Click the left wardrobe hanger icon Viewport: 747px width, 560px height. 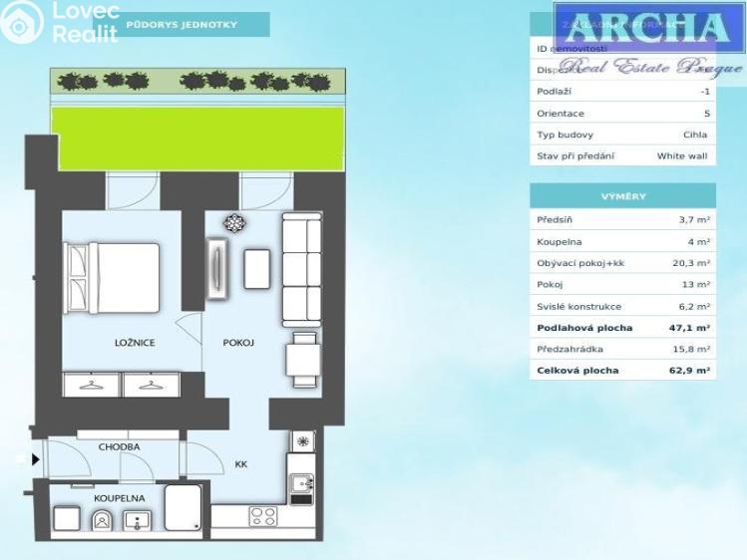(92, 385)
